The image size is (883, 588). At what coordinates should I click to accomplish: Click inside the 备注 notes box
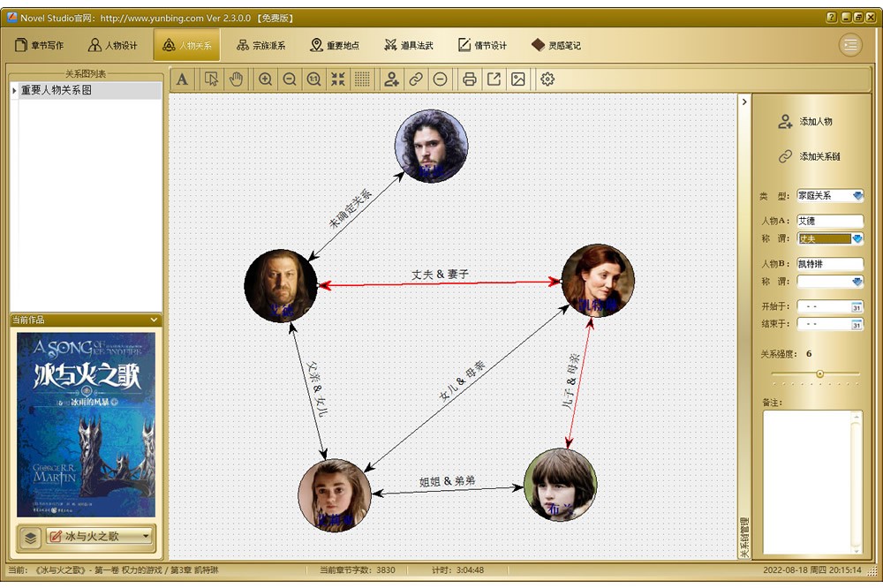pos(808,482)
